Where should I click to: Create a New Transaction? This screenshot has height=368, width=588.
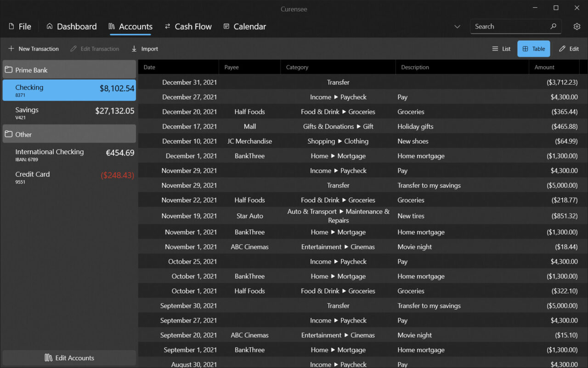click(x=34, y=49)
